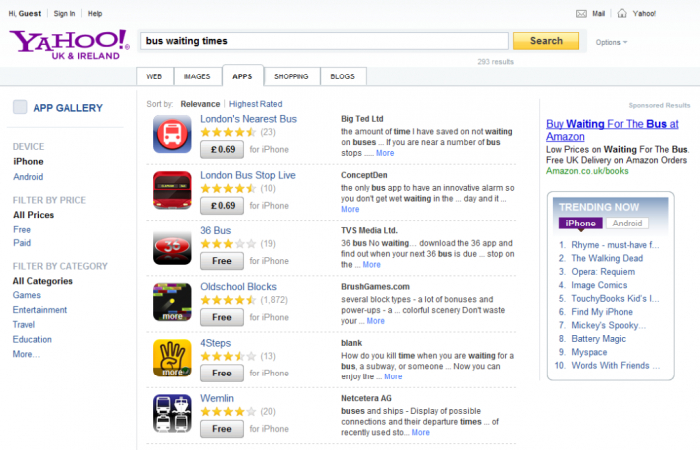This screenshot has width=700, height=450.
Task: Switch Trending Now to Android
Action: (x=626, y=223)
